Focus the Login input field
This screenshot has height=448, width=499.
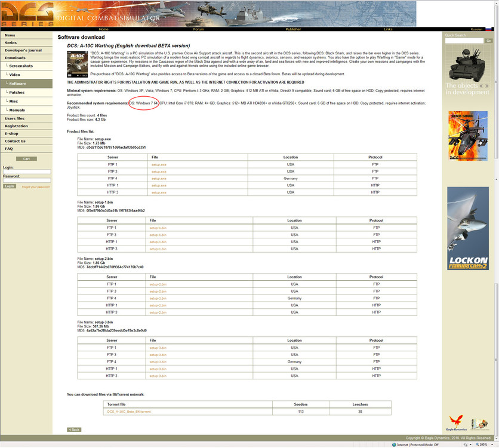(27, 171)
